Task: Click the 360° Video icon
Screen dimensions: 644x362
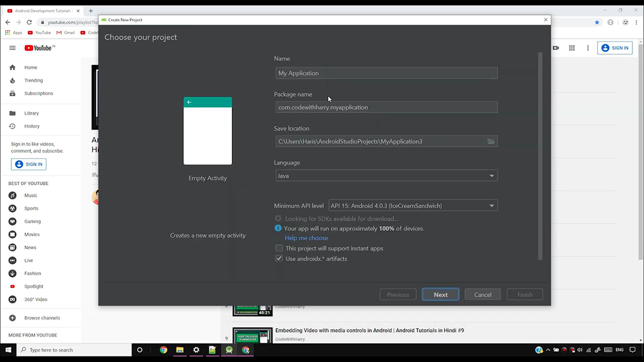Action: tap(12, 300)
